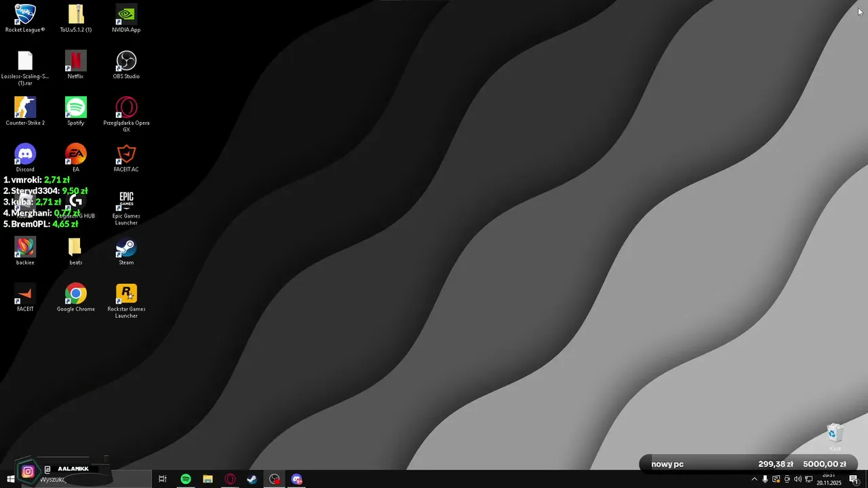Open Task View in the taskbar
868x488 pixels.
[x=163, y=479]
